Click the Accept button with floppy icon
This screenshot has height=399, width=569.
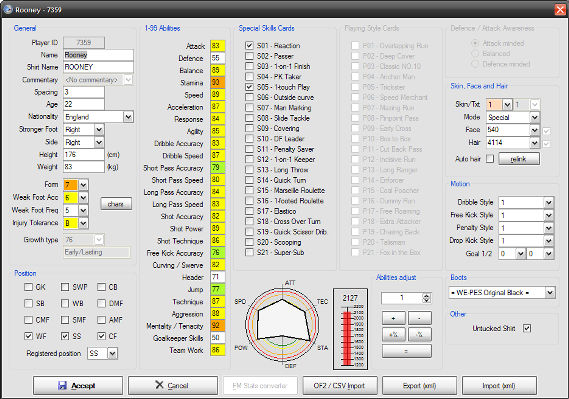click(78, 385)
